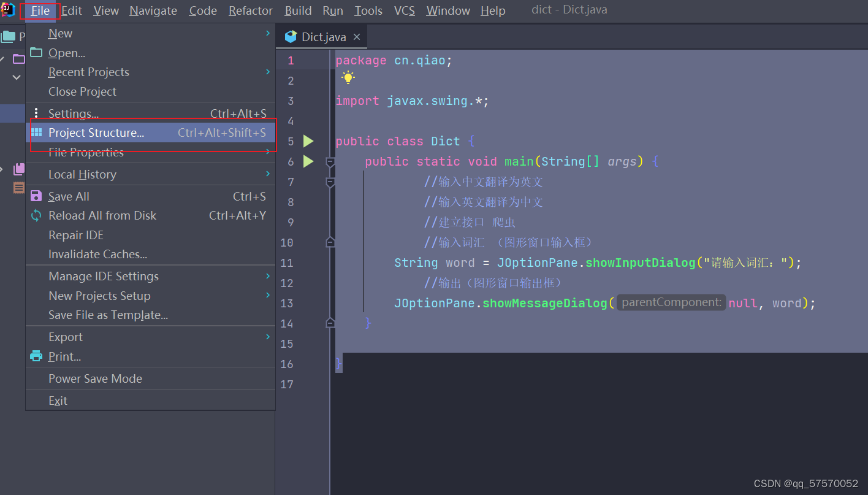868x495 pixels.
Task: Click the showInputDialog method call
Action: tap(641, 263)
